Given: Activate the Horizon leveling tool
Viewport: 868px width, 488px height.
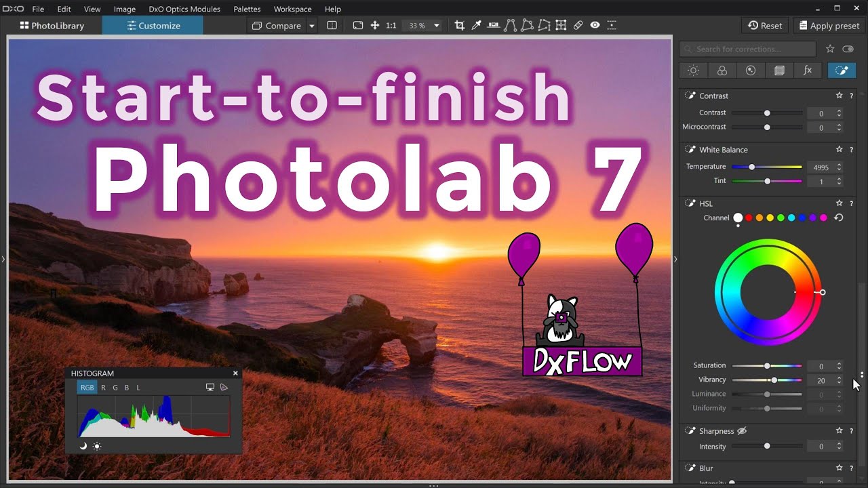Looking at the screenshot, I should (x=493, y=26).
